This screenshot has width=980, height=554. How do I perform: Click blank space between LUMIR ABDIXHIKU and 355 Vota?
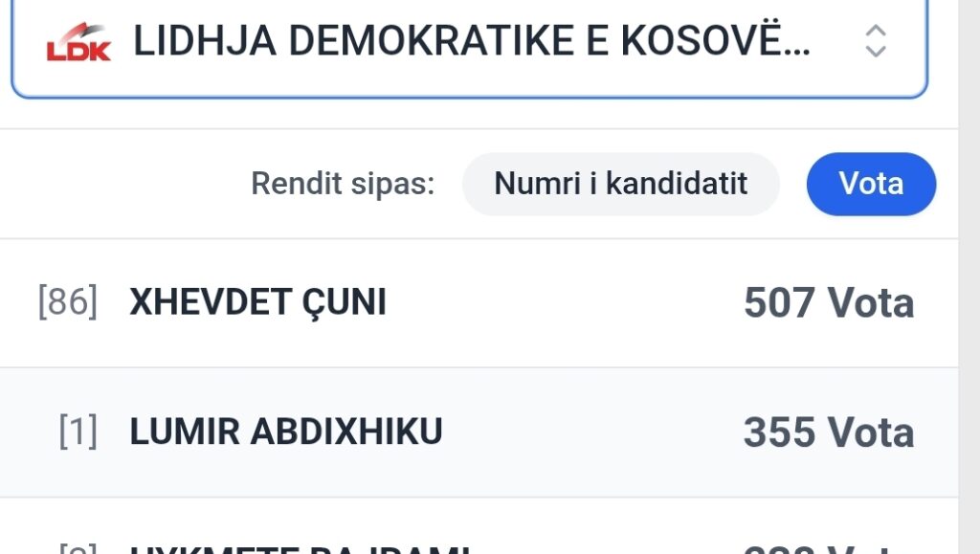tap(593, 433)
